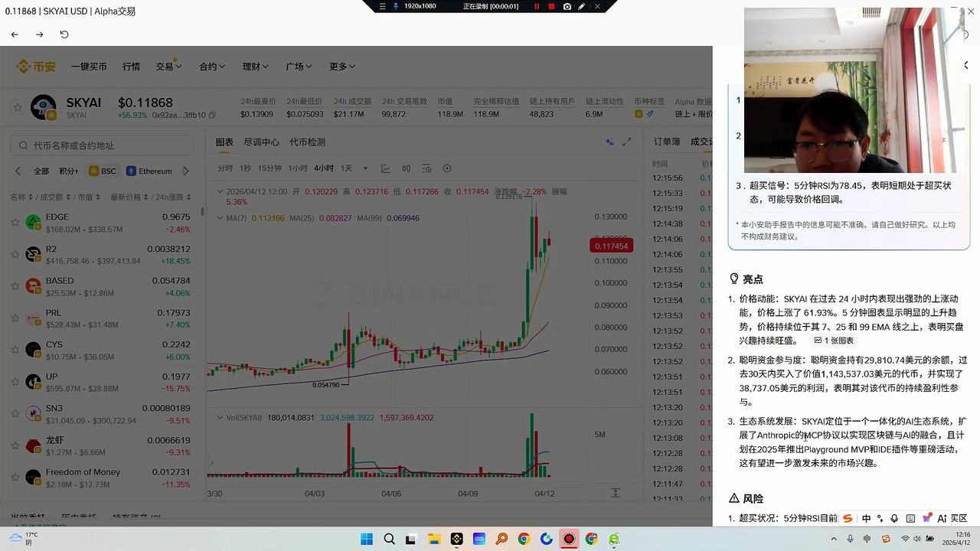Click the 0.117454 price label
This screenshot has height=551, width=980.
611,246
